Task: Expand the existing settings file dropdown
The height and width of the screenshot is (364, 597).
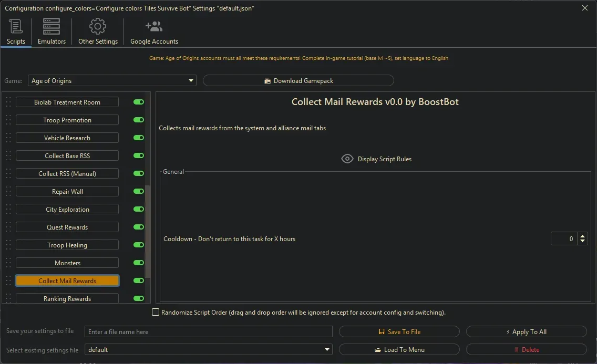Action: coord(327,349)
